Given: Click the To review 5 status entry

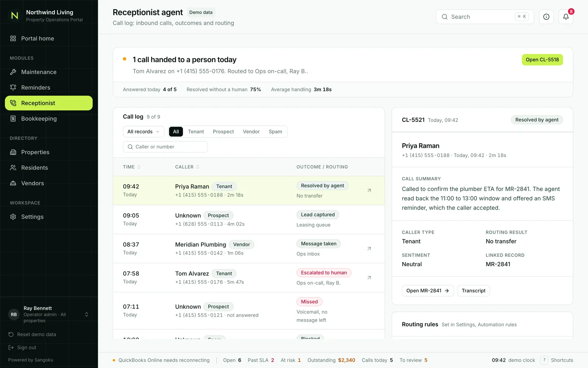Looking at the screenshot, I should (x=413, y=360).
